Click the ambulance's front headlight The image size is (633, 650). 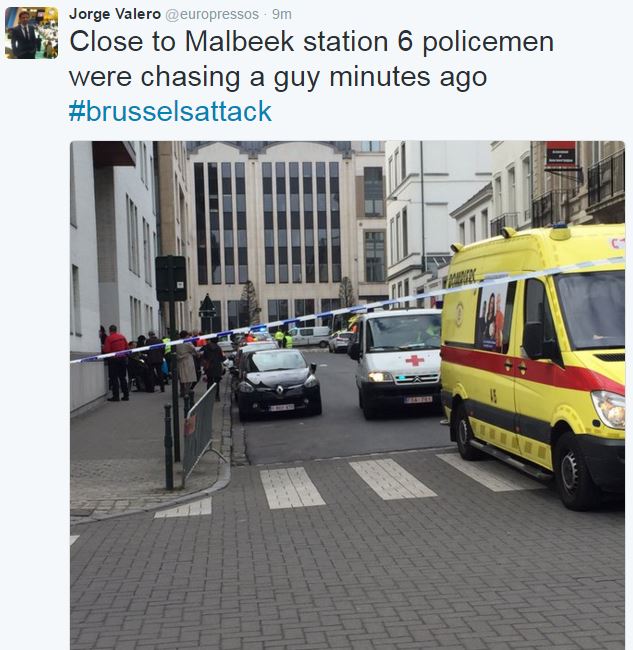[609, 409]
